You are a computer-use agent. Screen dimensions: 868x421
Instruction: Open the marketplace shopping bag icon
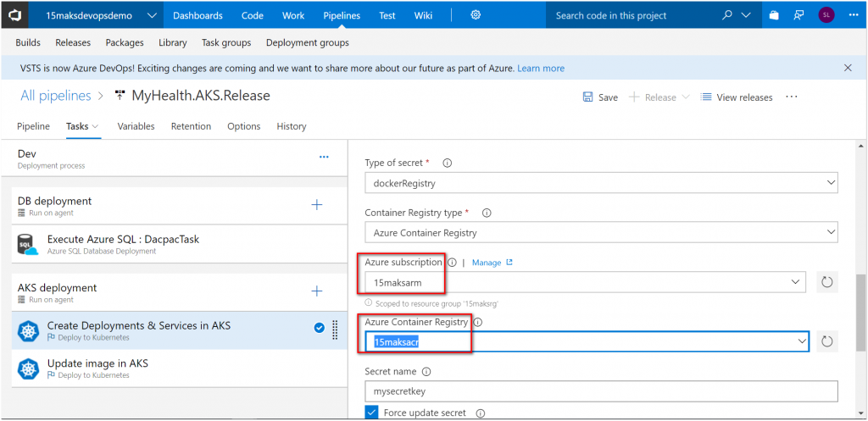[x=774, y=15]
